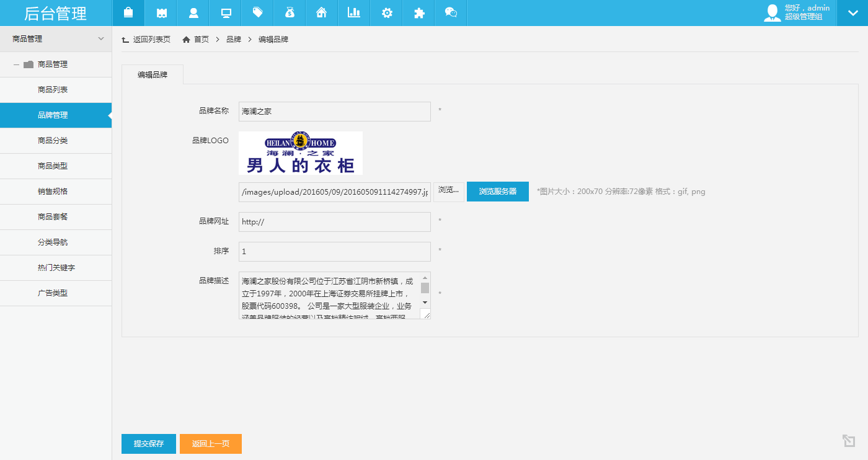Open 商品套餐 in the sidebar
The image size is (868, 460).
[56, 217]
